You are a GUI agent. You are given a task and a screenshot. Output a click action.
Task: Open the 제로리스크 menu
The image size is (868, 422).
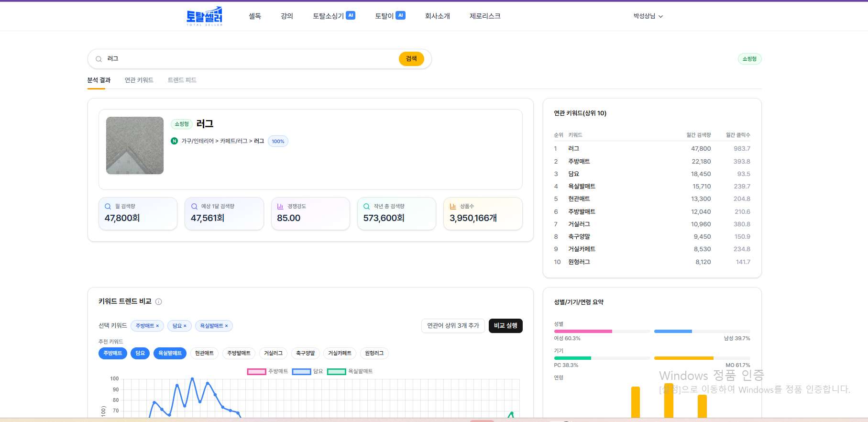click(485, 16)
